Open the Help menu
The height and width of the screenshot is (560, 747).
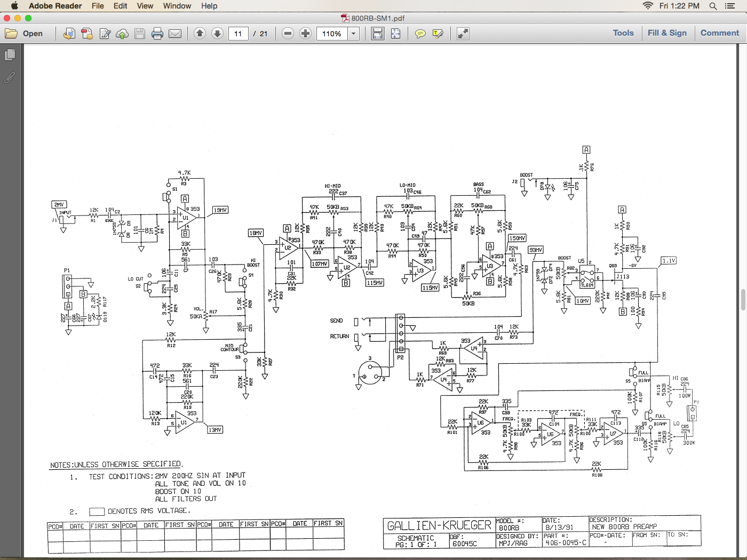pyautogui.click(x=209, y=6)
